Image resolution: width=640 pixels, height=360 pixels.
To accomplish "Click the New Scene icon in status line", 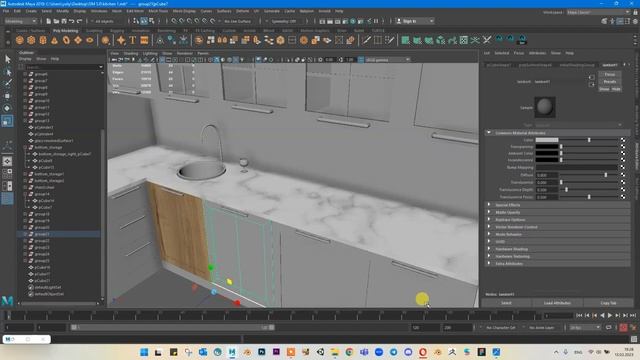I will click(x=49, y=21).
